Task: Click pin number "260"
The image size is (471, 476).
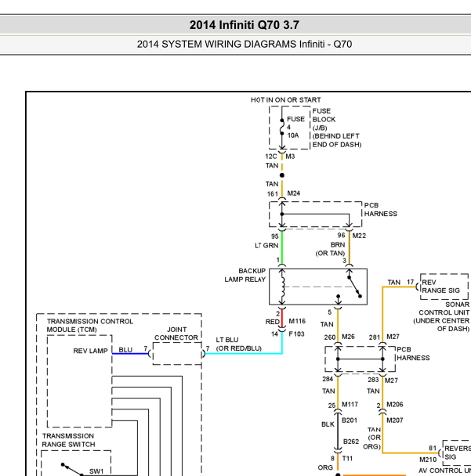Action: (x=330, y=337)
